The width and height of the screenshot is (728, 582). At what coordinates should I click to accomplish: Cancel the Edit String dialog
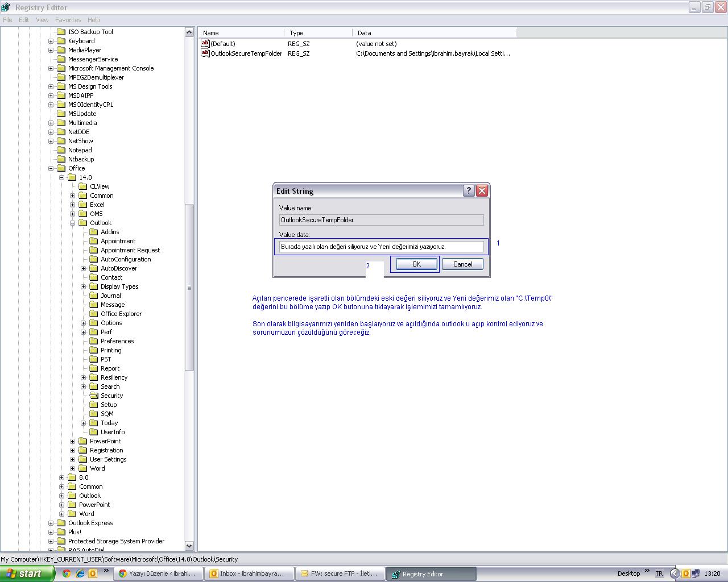coord(462,264)
